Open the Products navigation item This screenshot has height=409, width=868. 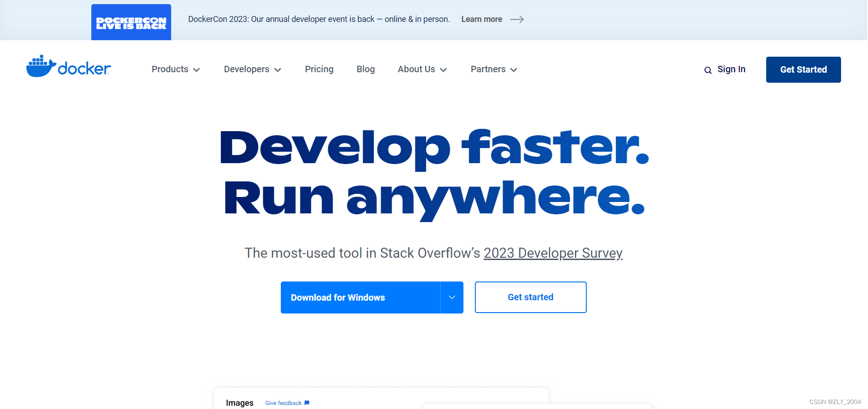coord(170,69)
